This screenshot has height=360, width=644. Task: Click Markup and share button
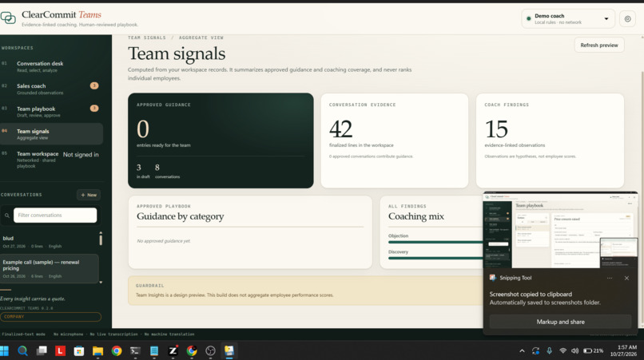coord(560,322)
